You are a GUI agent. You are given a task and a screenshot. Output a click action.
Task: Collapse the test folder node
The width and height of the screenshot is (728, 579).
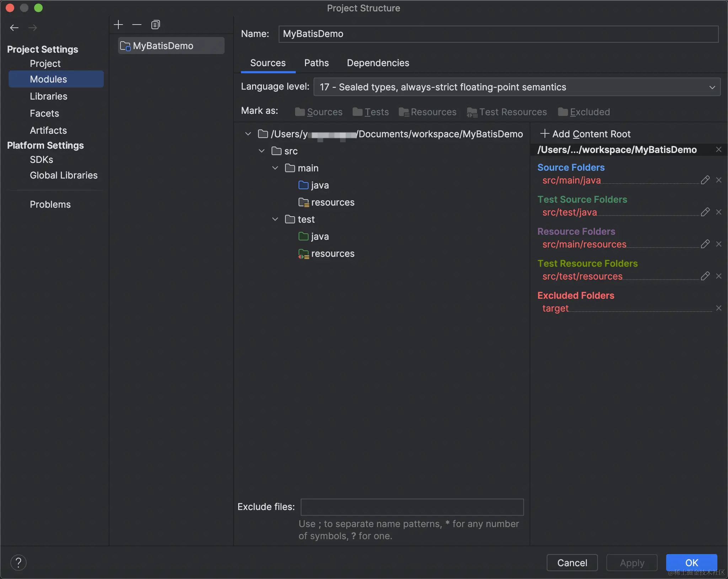point(275,219)
